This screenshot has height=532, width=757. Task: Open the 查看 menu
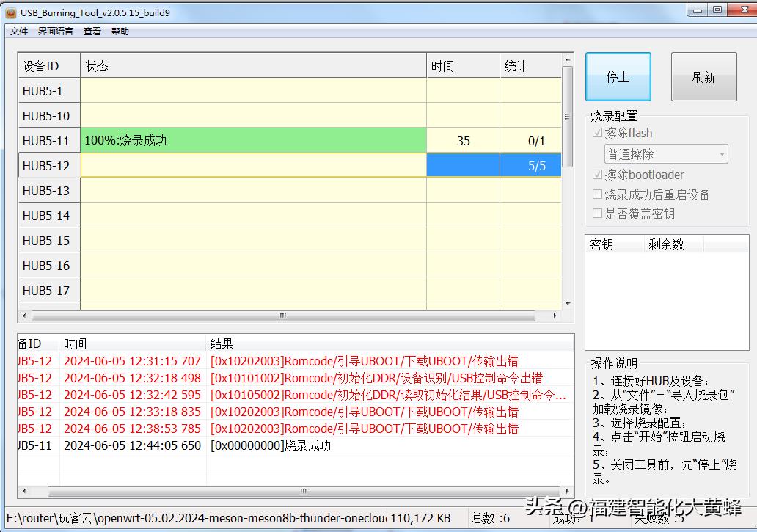coord(91,31)
